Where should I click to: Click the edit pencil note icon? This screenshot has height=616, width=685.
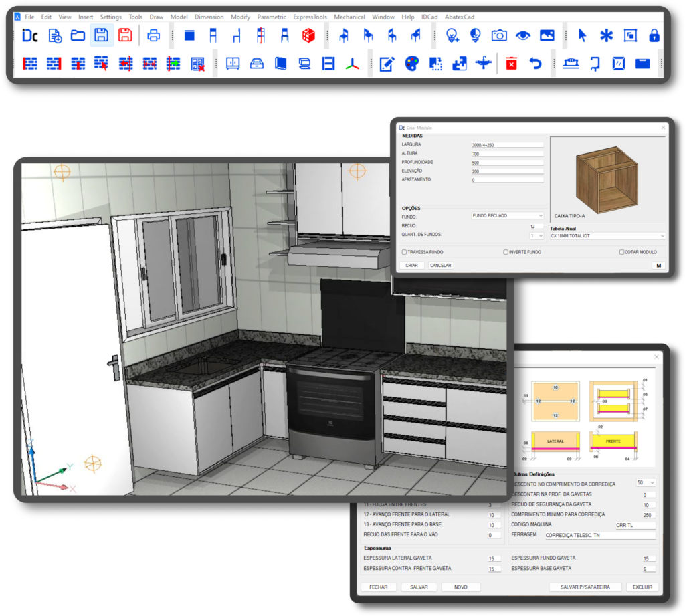[387, 64]
